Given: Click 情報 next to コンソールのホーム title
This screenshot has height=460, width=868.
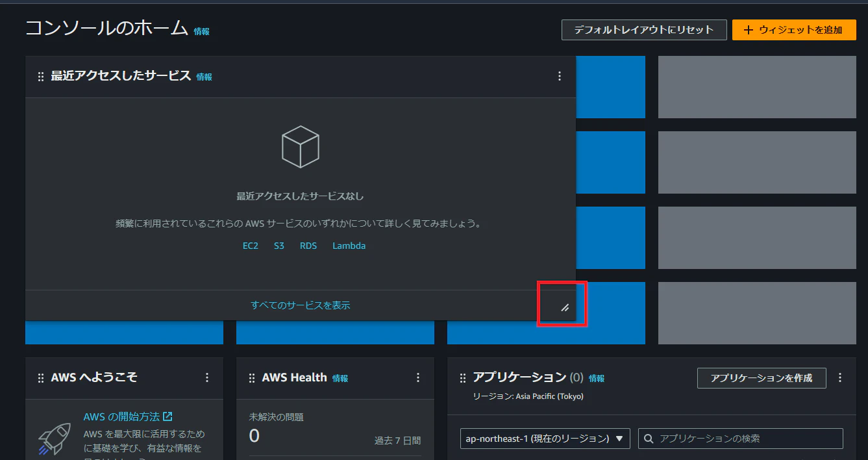Looking at the screenshot, I should 201,31.
